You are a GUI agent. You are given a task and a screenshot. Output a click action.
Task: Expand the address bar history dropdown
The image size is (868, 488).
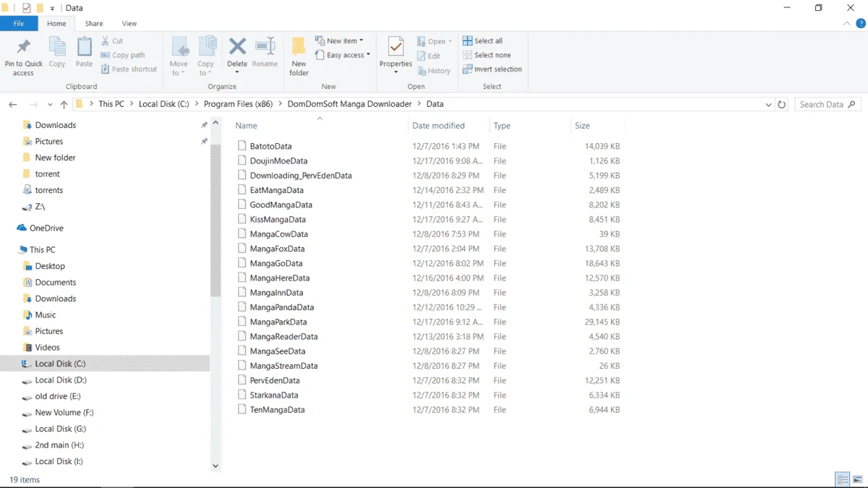pyautogui.click(x=768, y=104)
